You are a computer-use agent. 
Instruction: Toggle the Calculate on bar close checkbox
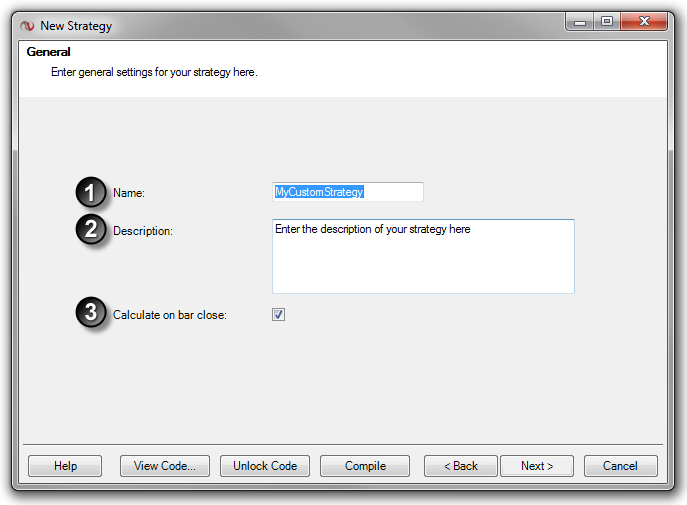point(278,314)
